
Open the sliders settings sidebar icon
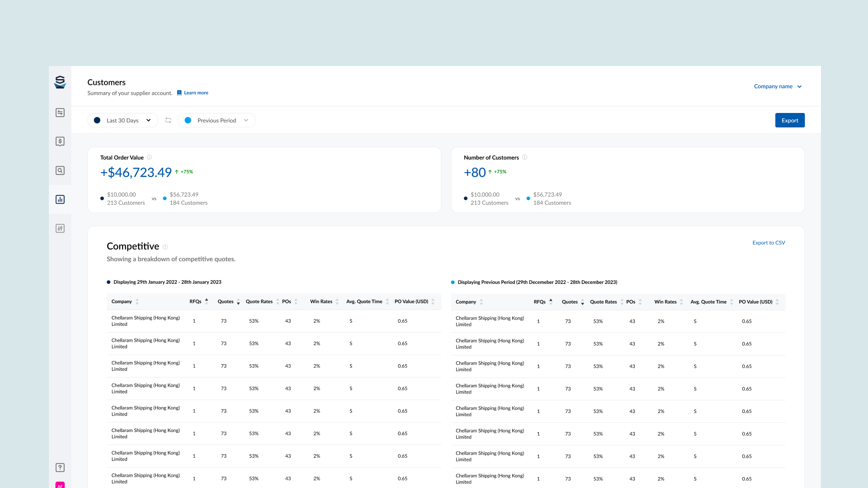[60, 228]
